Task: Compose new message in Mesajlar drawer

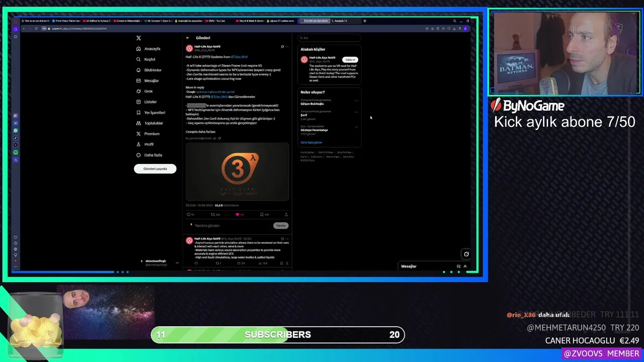Action: click(458, 266)
